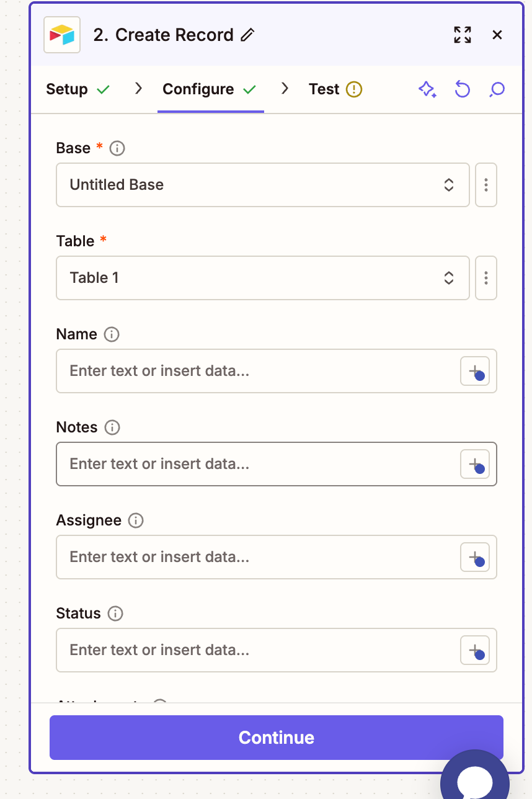The width and height of the screenshot is (532, 799).
Task: Insert data into the Status field using the plus button
Action: [x=474, y=650]
